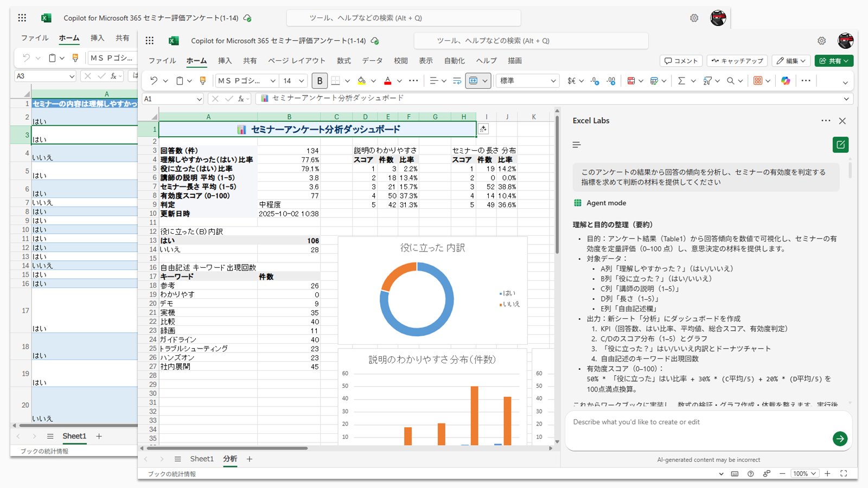Click the wrap text icon

(457, 81)
